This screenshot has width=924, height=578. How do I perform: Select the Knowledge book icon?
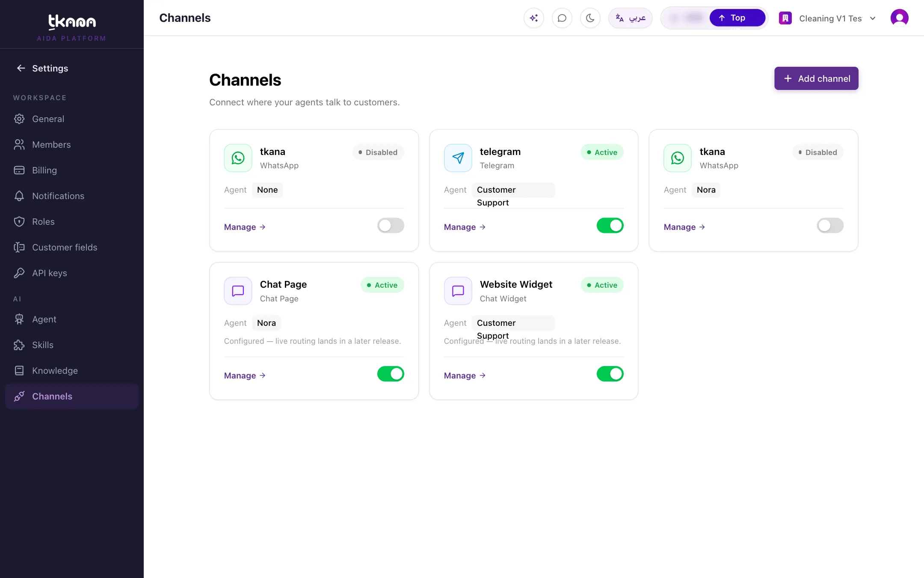(19, 371)
